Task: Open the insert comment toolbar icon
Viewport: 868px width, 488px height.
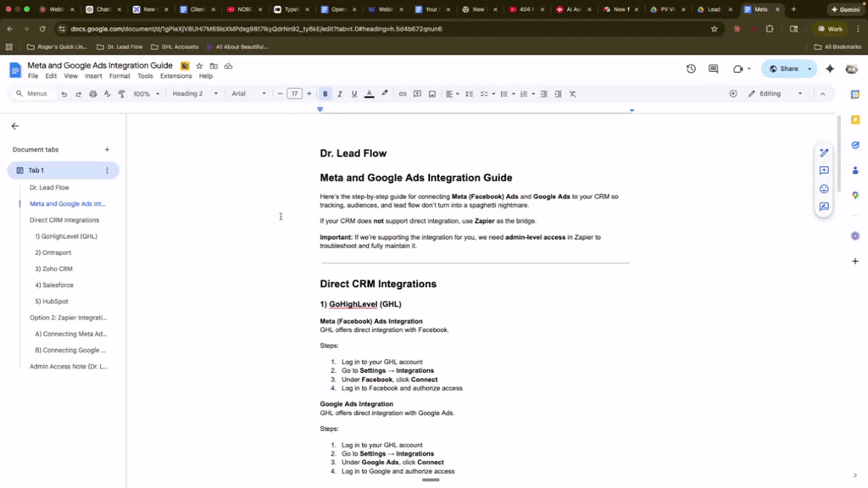Action: [x=417, y=94]
